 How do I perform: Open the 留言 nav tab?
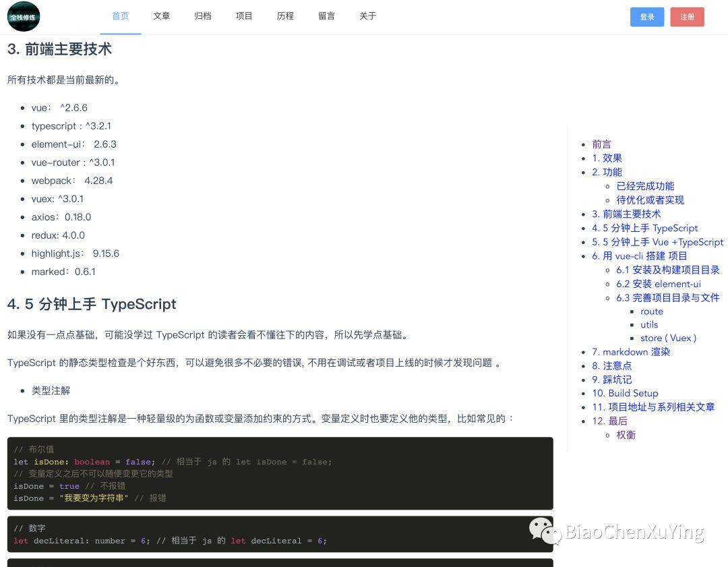tap(326, 16)
